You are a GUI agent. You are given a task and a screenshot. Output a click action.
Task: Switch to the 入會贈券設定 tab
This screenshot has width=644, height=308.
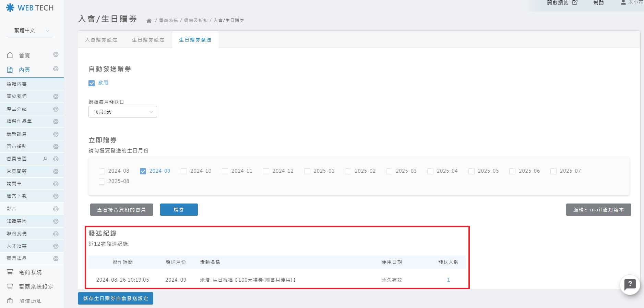101,40
